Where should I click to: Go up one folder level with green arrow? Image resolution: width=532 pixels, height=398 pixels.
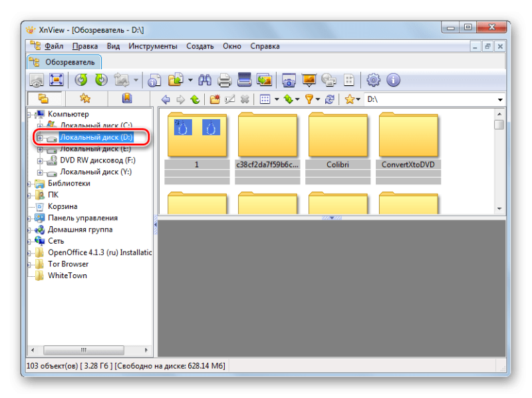195,100
